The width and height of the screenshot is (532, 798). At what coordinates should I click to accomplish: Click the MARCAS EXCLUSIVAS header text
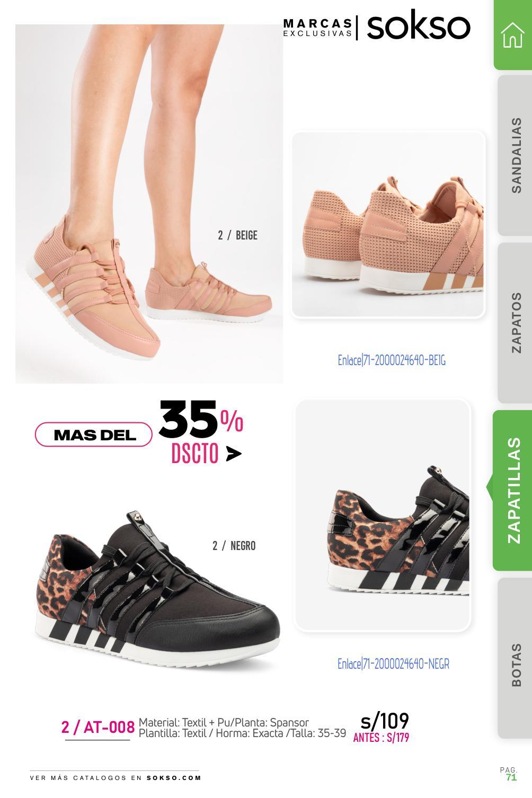click(318, 28)
